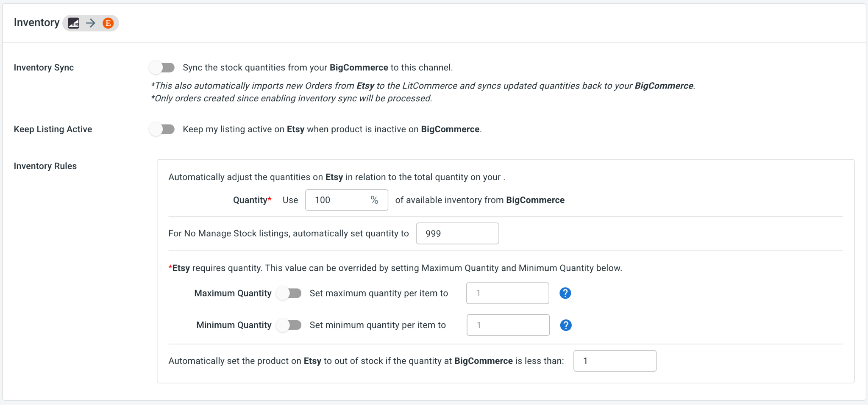The width and height of the screenshot is (868, 405).
Task: Enable the Inventory Sync toggle
Action: [x=162, y=67]
